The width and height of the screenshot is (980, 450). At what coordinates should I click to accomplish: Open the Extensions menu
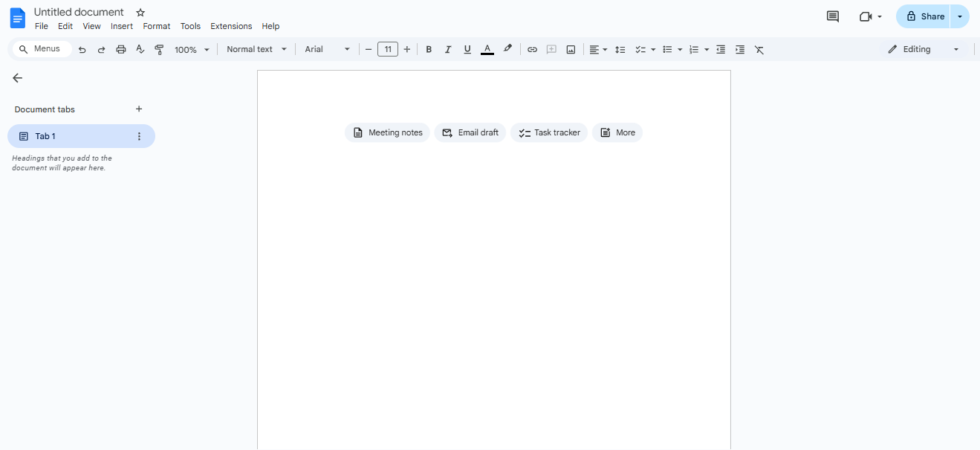231,26
